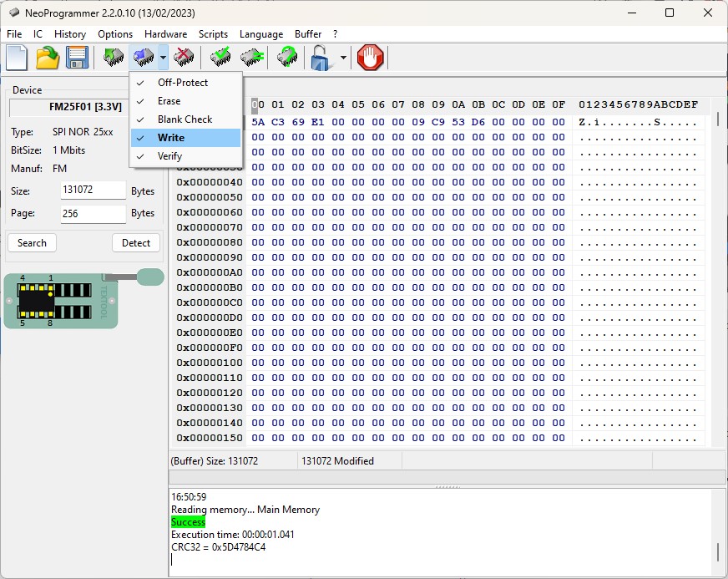This screenshot has width=728, height=579.
Task: Click the Size bytes input field
Action: tap(93, 190)
